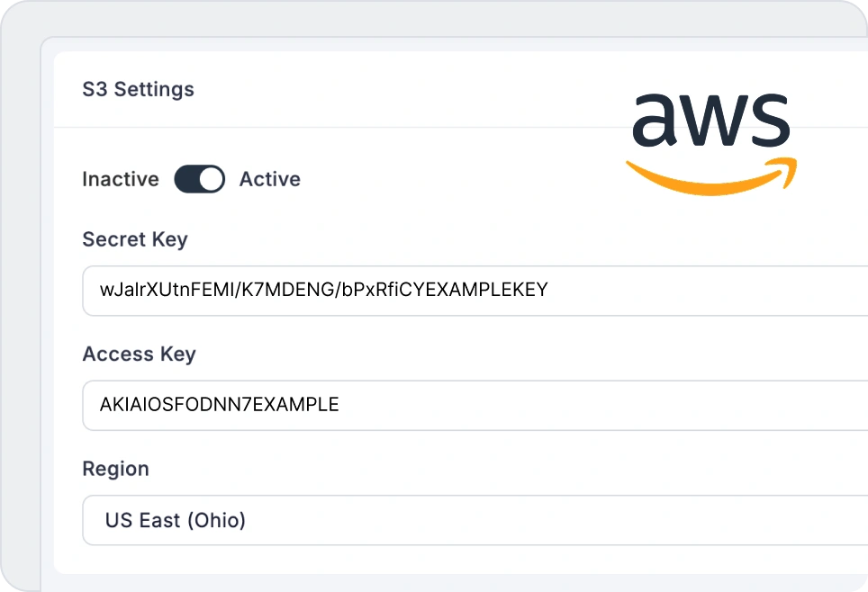This screenshot has width=868, height=592.
Task: Open the Region dropdown
Action: [475, 520]
